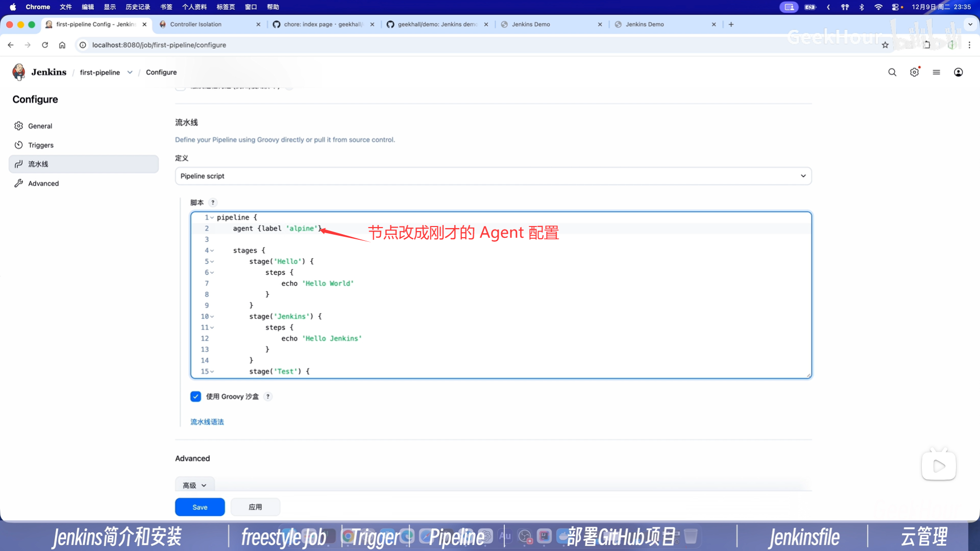The image size is (980, 551).
Task: Open Jenkins search icon
Action: click(x=892, y=72)
